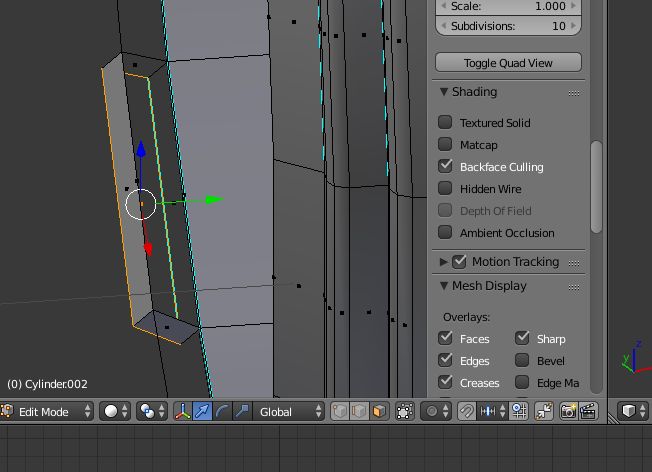Click the Overlays: label text

(466, 317)
